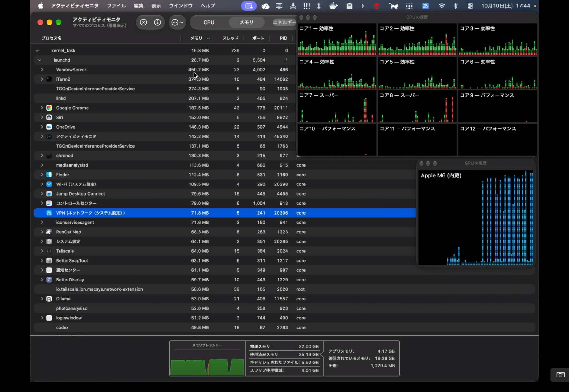Open the 表示 menu
The image size is (569, 392).
[x=156, y=6]
